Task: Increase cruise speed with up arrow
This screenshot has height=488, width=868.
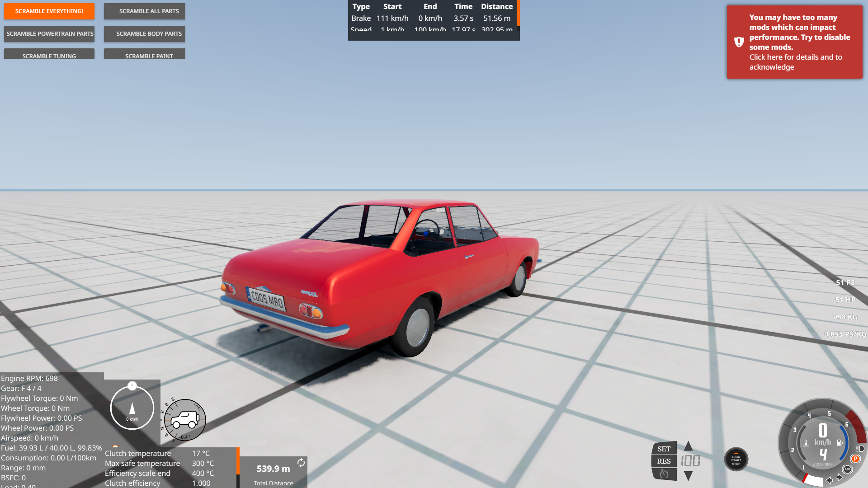Action: [x=688, y=446]
